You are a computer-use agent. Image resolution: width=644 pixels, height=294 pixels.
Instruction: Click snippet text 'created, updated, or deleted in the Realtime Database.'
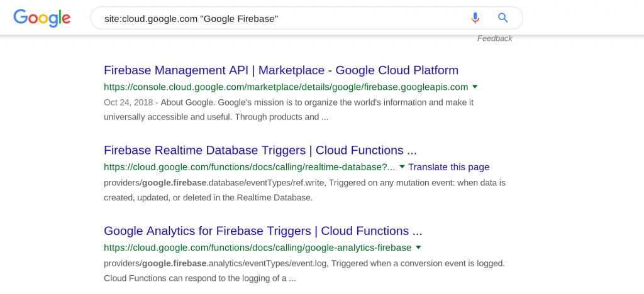pyautogui.click(x=208, y=198)
